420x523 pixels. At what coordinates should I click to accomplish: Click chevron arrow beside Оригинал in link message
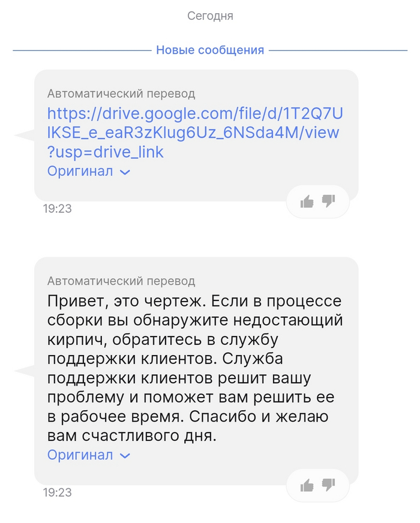coord(125,172)
